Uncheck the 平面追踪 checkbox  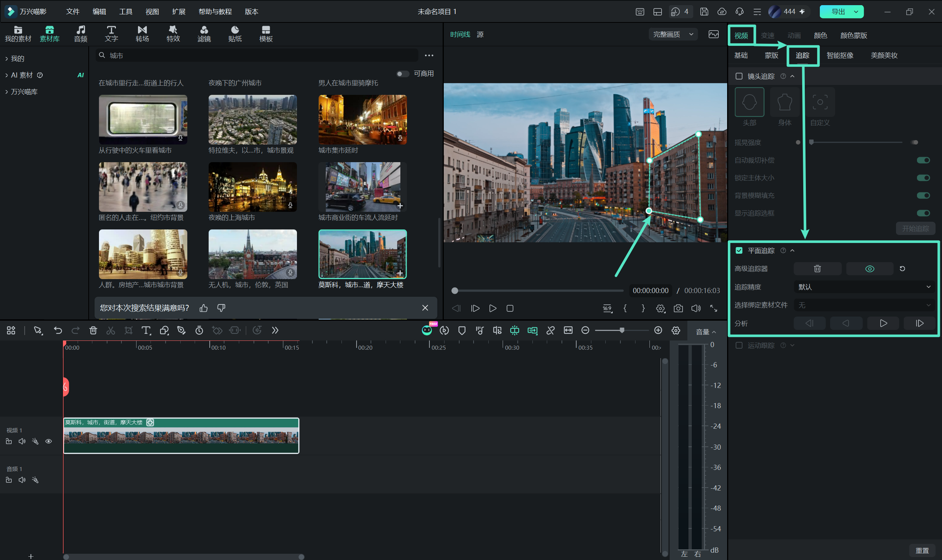739,250
